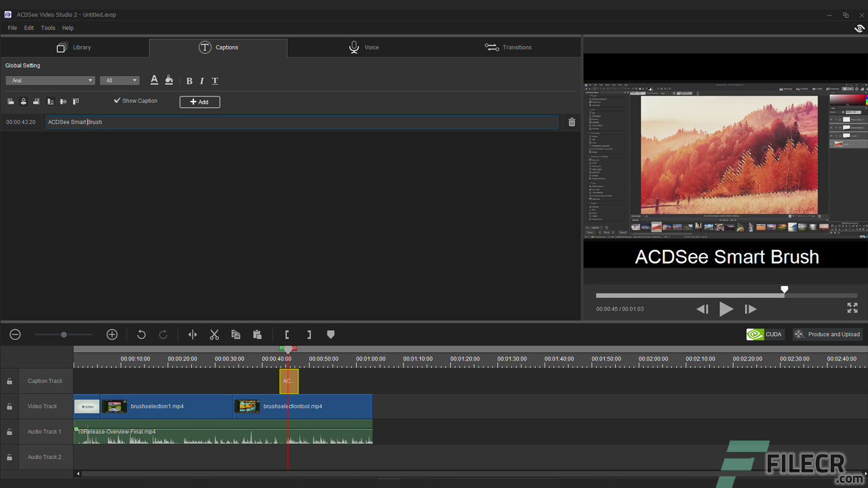Open the Tools menu
The image size is (868, 488).
click(48, 28)
